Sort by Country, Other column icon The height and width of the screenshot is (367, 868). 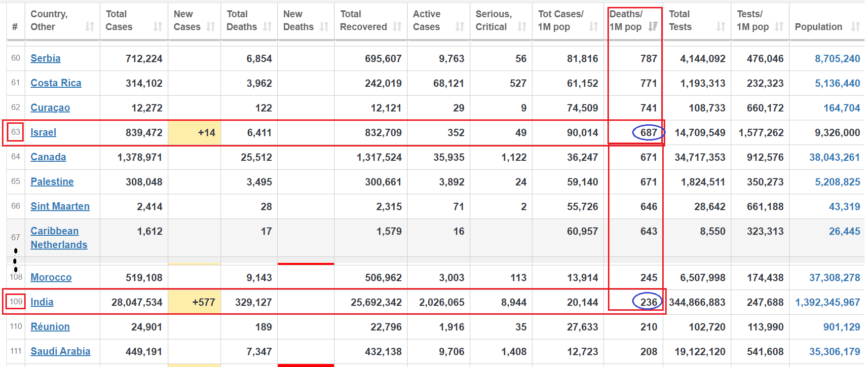pos(89,27)
